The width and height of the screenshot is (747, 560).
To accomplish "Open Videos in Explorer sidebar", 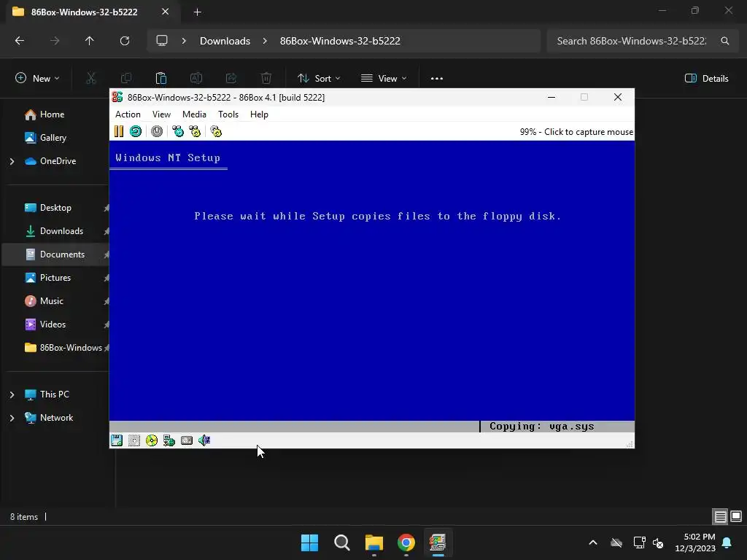I will [53, 324].
